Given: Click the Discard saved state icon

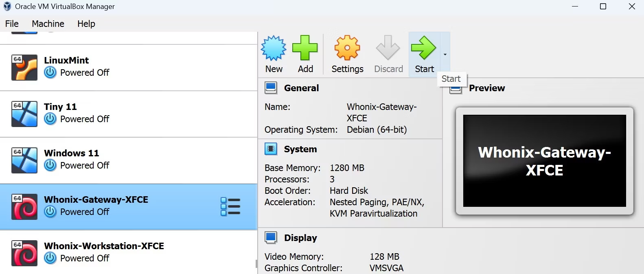Looking at the screenshot, I should click(388, 48).
